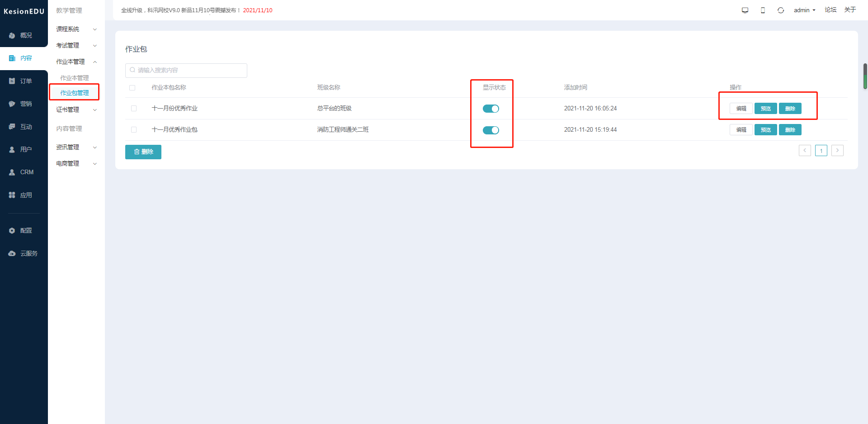Click the KesionEDU logo
This screenshot has height=424, width=868.
tap(24, 11)
